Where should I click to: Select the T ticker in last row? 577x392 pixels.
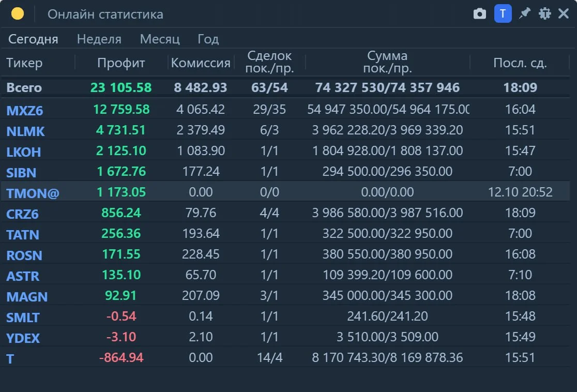(10, 359)
